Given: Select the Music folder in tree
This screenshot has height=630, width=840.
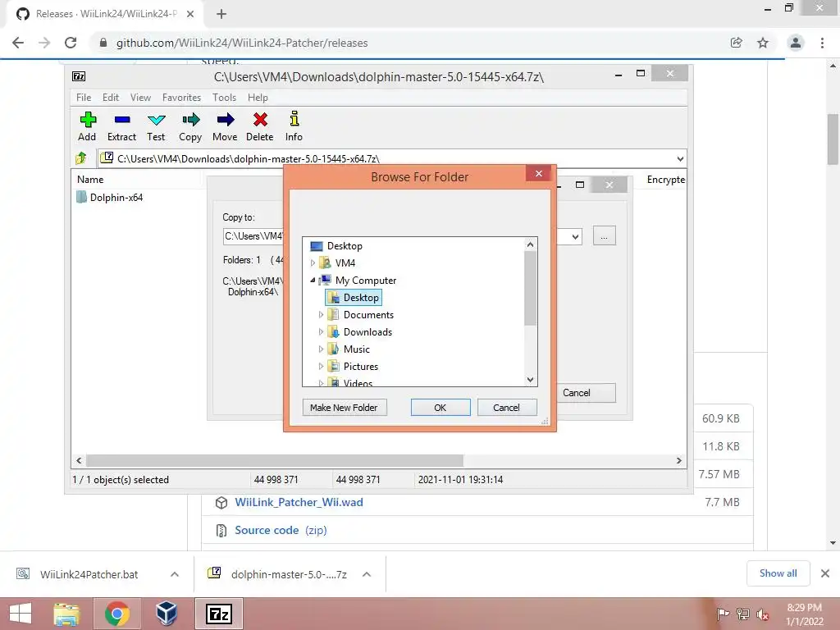Looking at the screenshot, I should (x=349, y=349).
